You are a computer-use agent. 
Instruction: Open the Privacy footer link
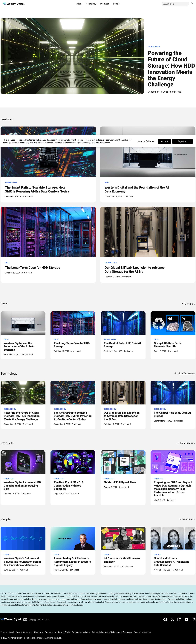tap(4, 632)
